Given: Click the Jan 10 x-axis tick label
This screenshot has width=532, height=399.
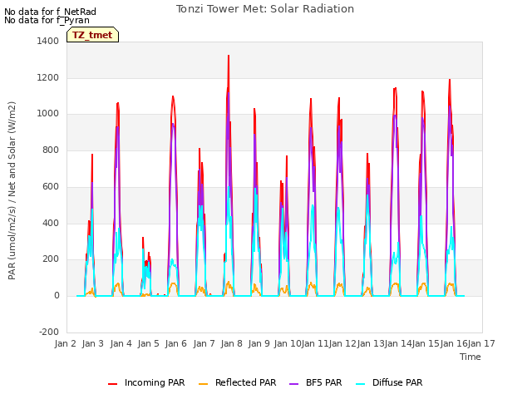Looking at the screenshot, I should click(287, 343).
